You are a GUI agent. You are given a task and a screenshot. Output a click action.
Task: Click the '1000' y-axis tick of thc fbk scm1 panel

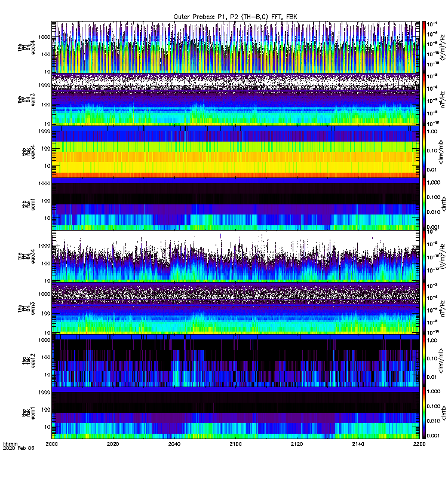[x=44, y=393]
